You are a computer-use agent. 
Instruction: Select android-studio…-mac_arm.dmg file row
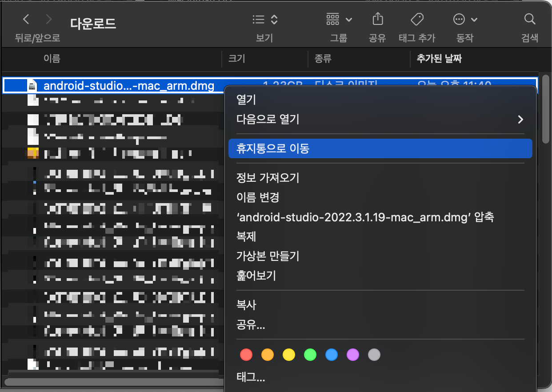point(269,85)
